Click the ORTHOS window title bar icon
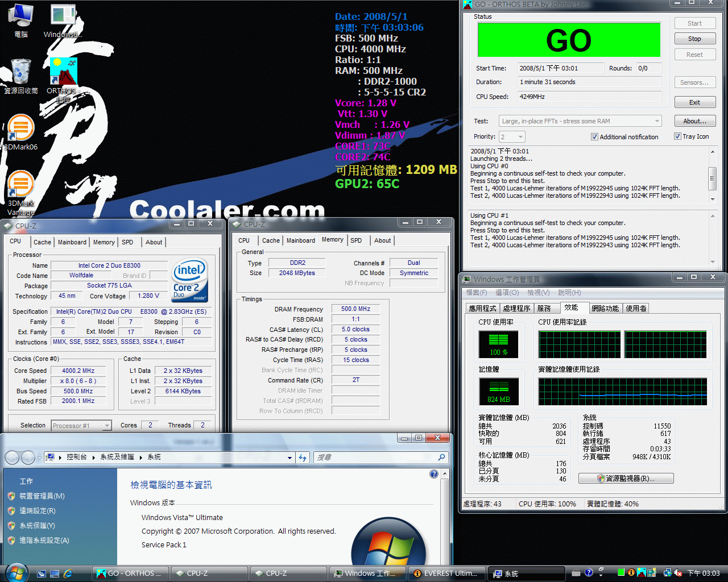Image resolution: width=728 pixels, height=582 pixels. 468,5
